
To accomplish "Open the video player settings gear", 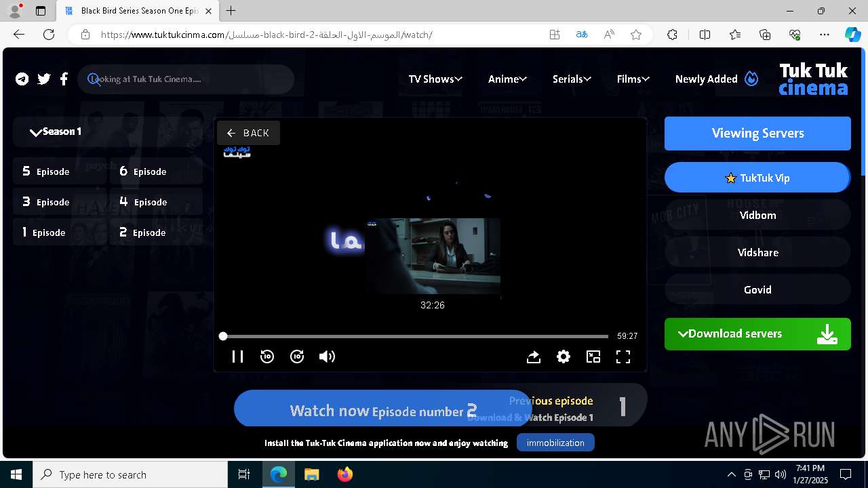I will 564,357.
